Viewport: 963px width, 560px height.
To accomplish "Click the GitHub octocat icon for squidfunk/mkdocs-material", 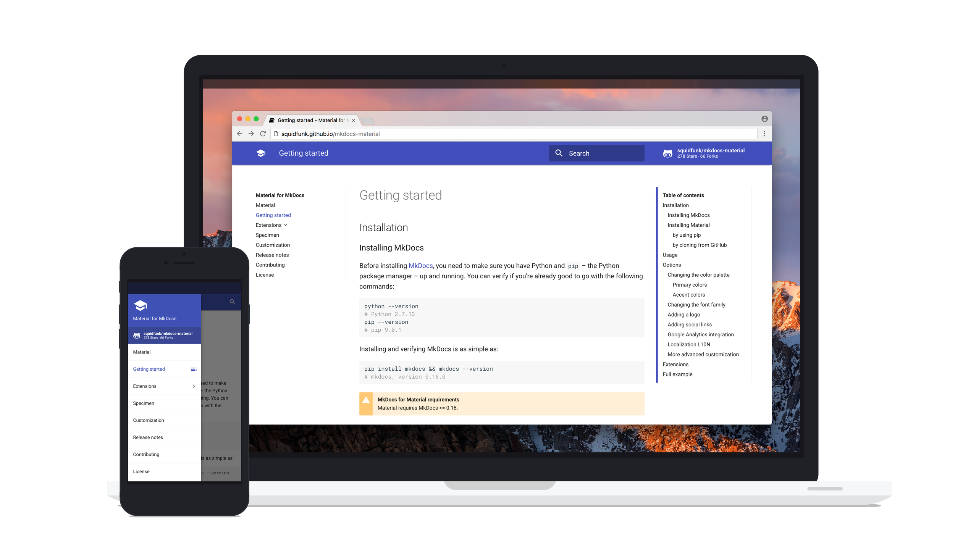I will [x=667, y=153].
